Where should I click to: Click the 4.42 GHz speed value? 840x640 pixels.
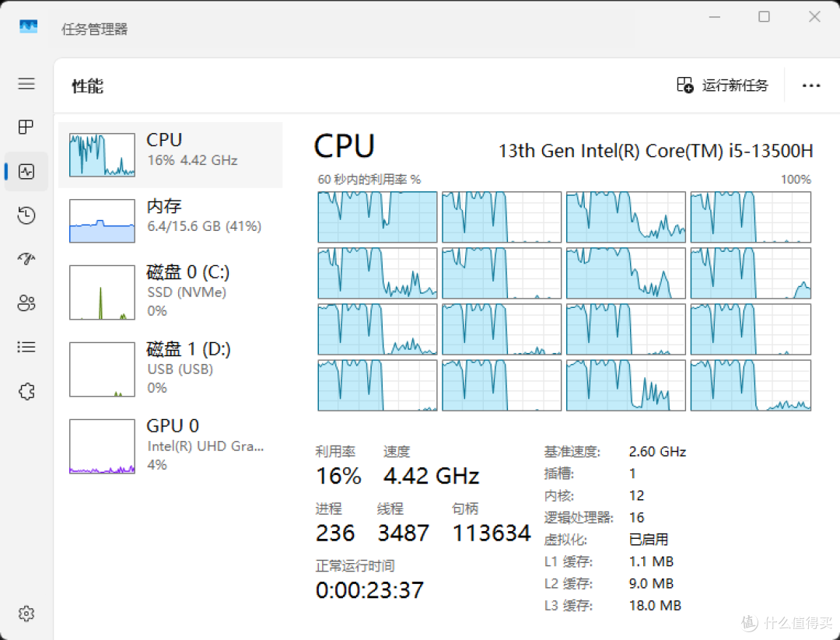(x=431, y=476)
